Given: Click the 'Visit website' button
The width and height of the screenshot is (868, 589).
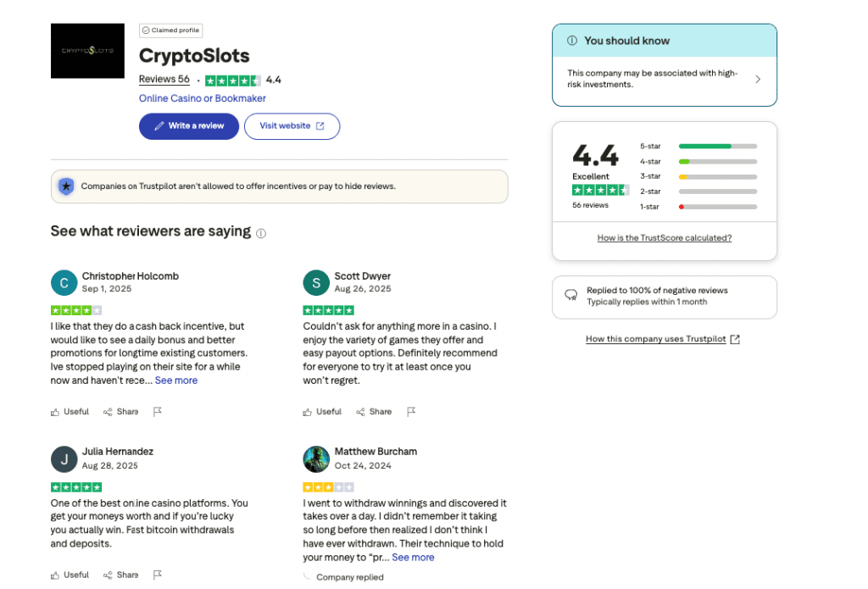Looking at the screenshot, I should pyautogui.click(x=292, y=126).
